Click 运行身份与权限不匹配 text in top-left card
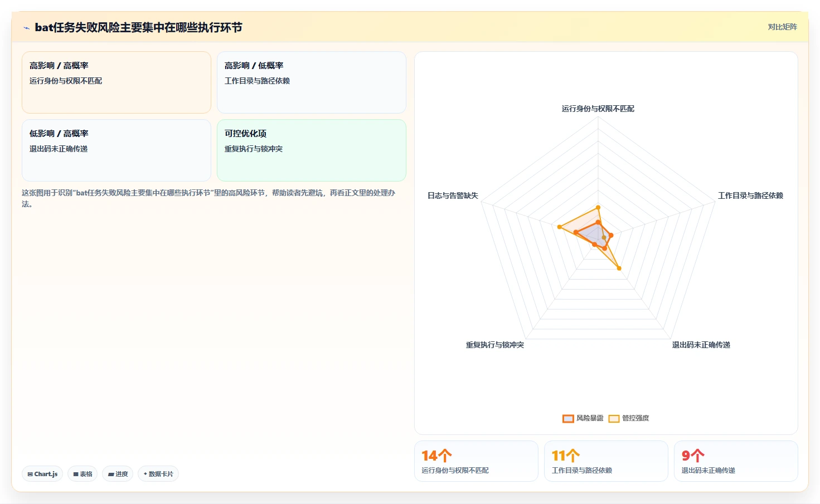This screenshot has height=504, width=820. pyautogui.click(x=66, y=81)
